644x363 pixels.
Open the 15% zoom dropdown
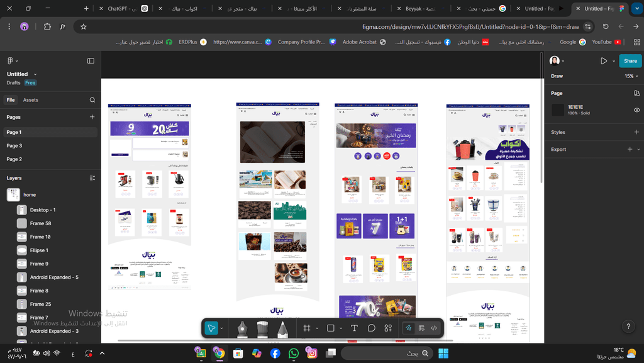coord(631,76)
